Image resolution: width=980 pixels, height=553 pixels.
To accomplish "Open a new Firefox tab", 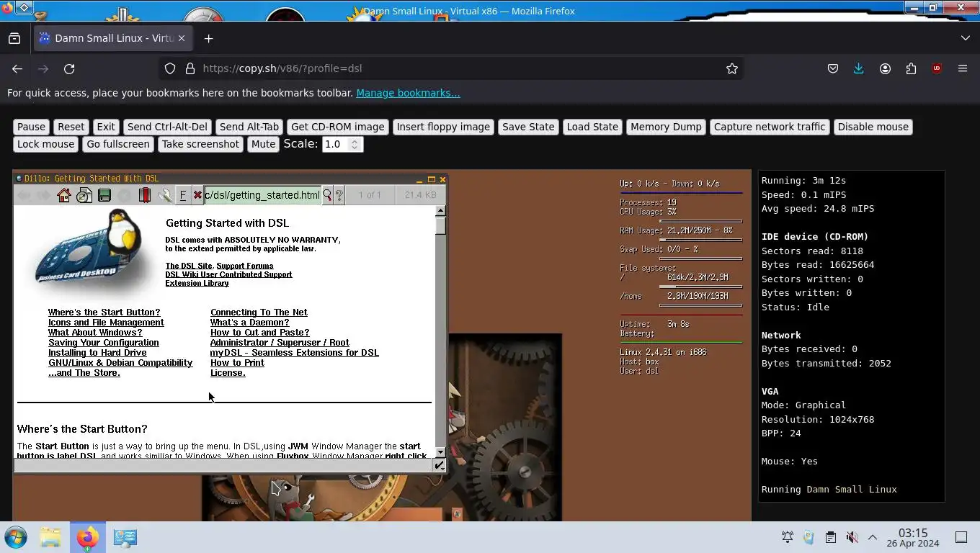I will coord(209,38).
